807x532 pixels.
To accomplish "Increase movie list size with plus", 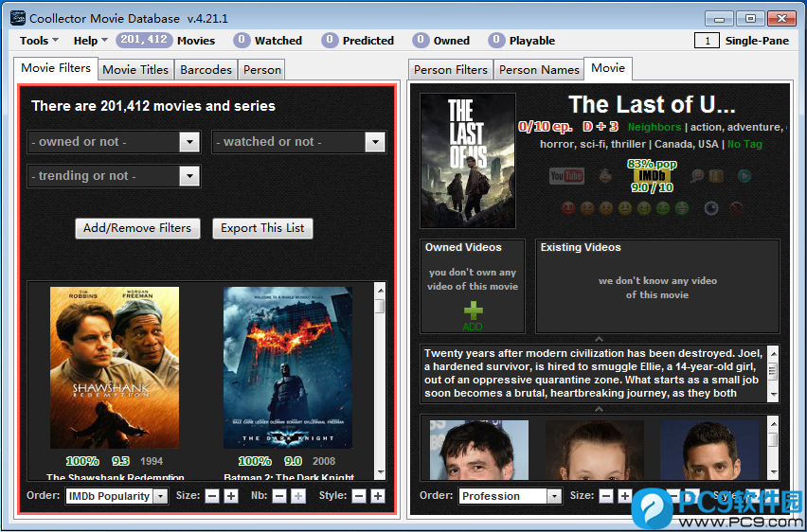I will (x=231, y=496).
